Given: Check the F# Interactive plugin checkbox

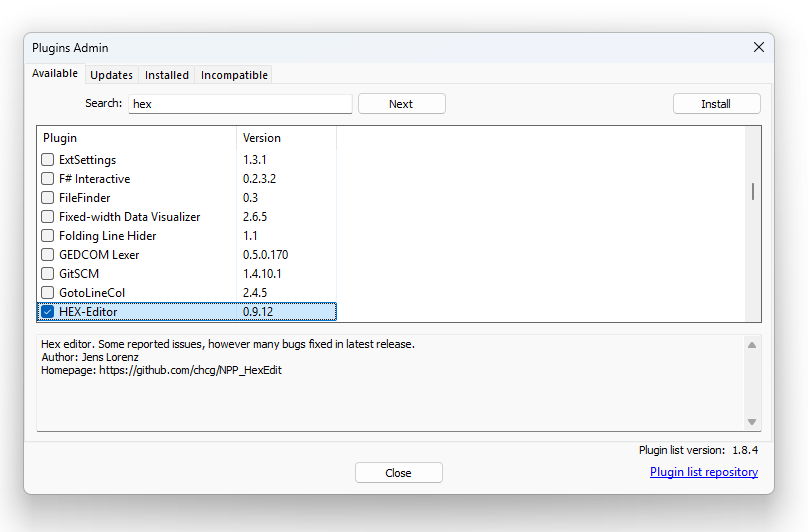Looking at the screenshot, I should pos(47,179).
